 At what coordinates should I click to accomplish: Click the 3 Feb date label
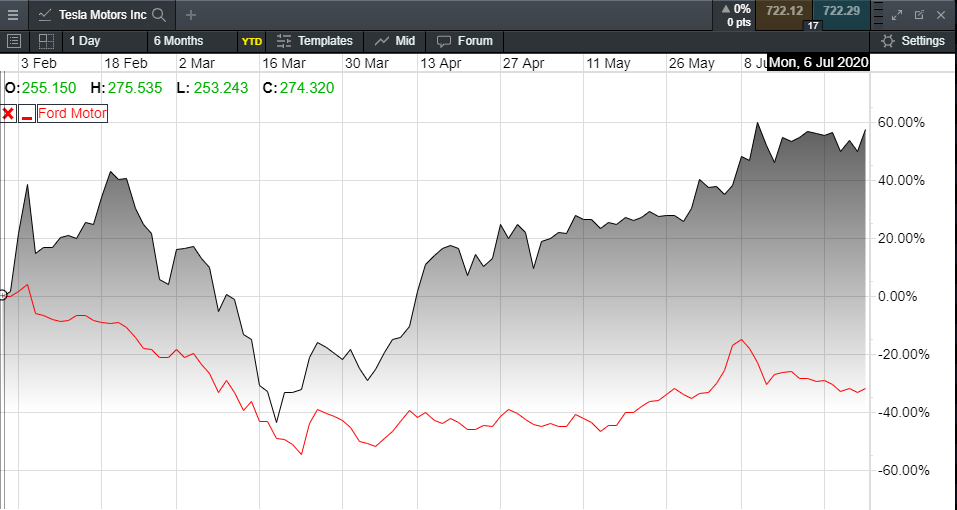[x=38, y=63]
